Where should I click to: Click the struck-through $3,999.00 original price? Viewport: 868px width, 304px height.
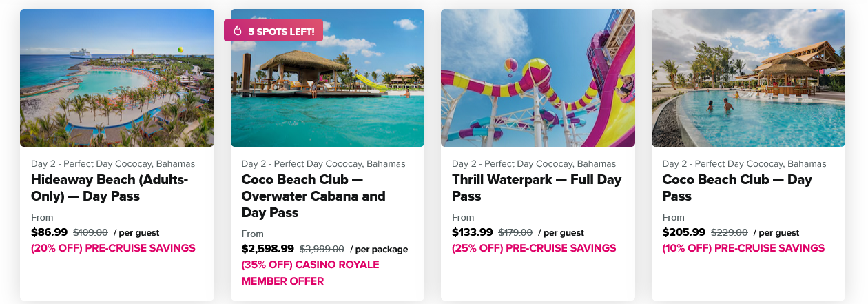(x=322, y=250)
